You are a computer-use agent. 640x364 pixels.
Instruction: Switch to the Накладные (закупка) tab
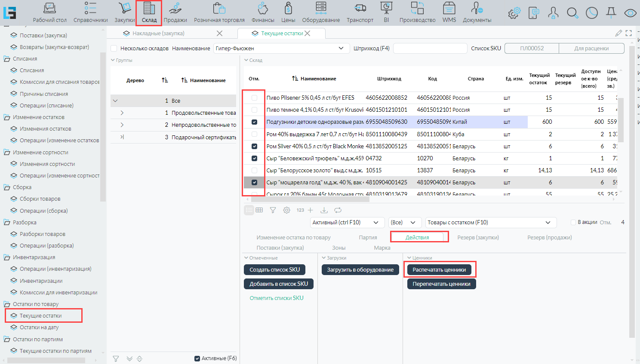pos(158,33)
